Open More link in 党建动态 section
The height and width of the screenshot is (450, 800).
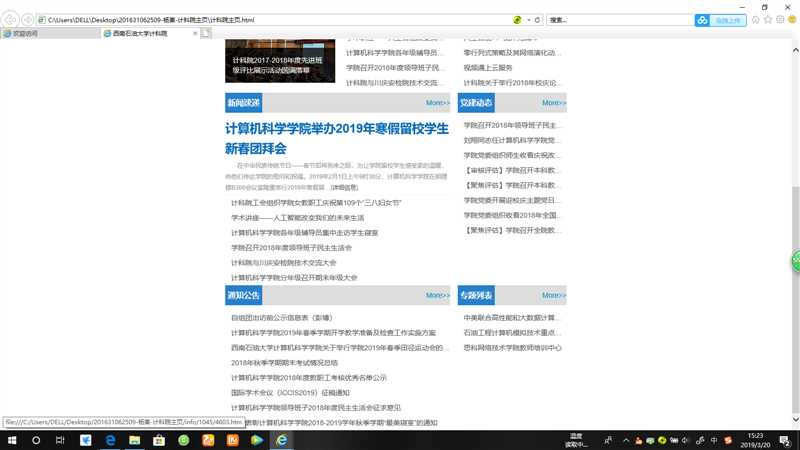pos(554,103)
